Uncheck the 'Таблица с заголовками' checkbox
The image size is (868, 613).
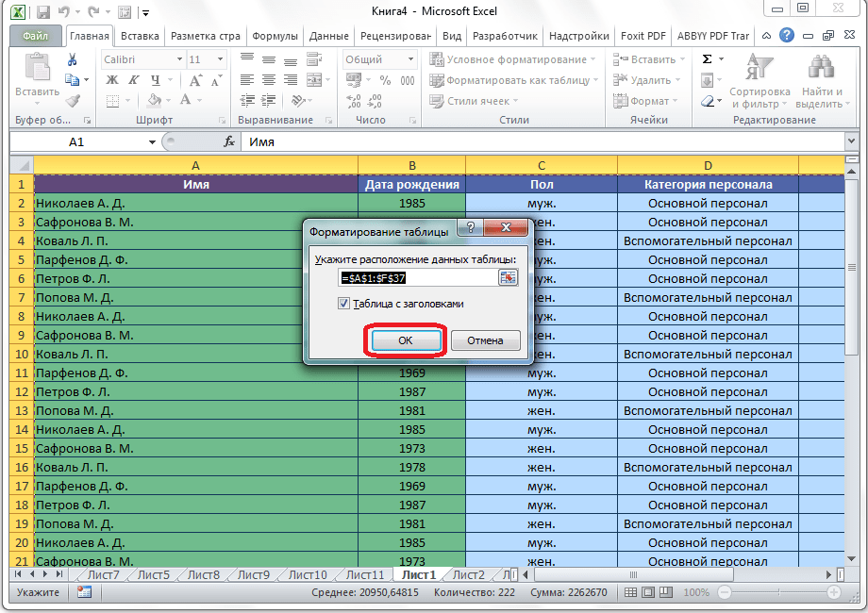point(344,304)
